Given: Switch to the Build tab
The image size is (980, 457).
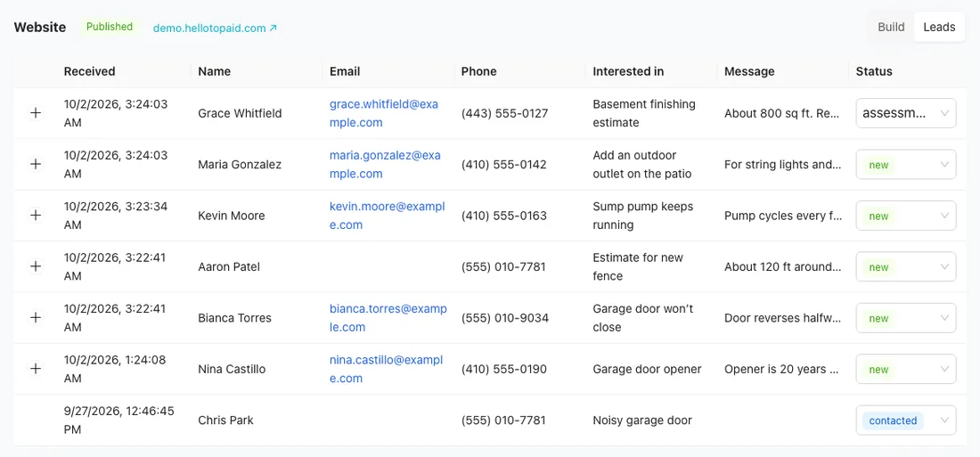Looking at the screenshot, I should pyautogui.click(x=891, y=27).
